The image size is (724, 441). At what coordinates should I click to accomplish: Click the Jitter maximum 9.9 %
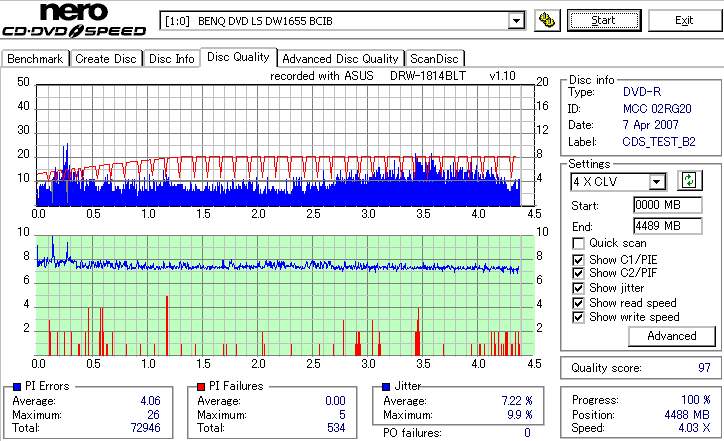click(x=520, y=415)
